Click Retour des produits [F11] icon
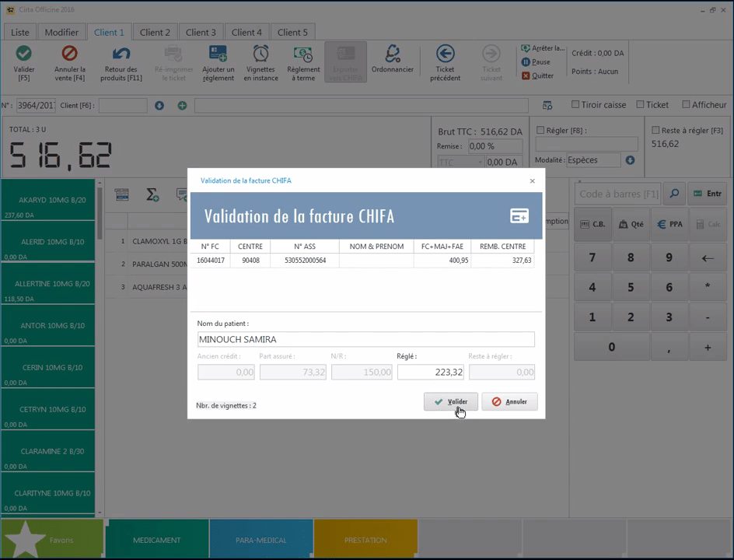The image size is (734, 560). (x=121, y=53)
